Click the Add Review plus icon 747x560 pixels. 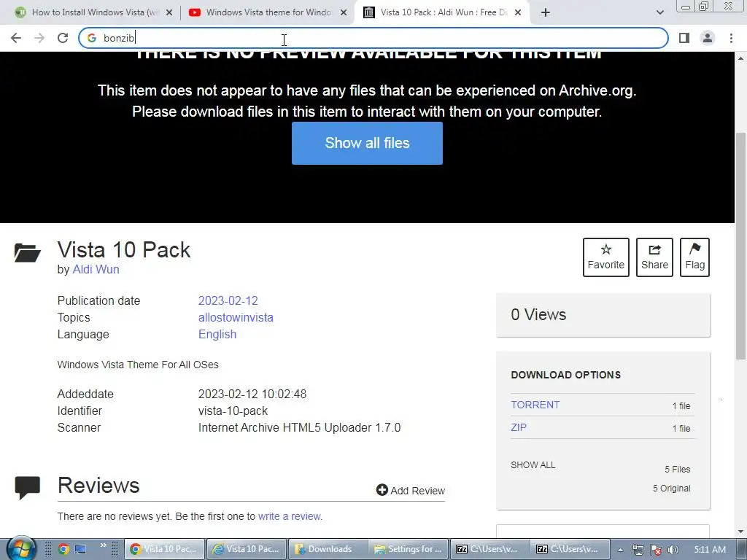point(382,490)
